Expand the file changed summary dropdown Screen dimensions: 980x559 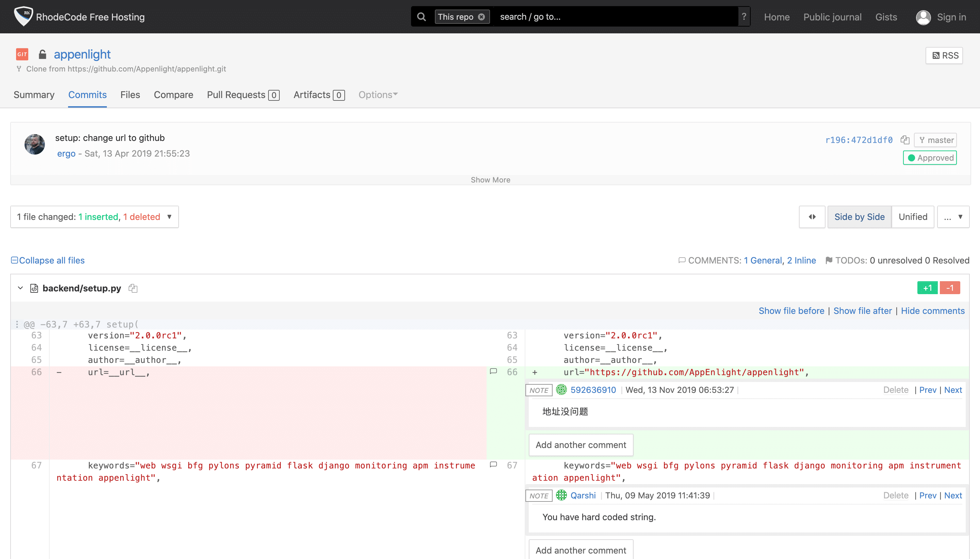pos(170,217)
